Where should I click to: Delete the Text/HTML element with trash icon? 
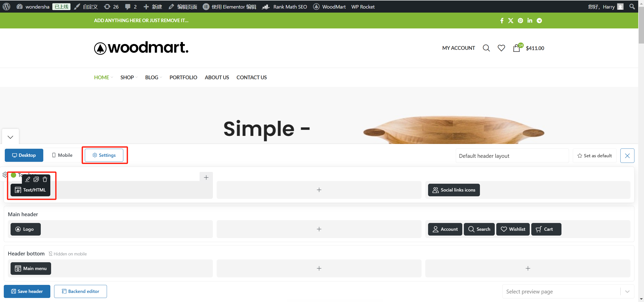[x=45, y=179]
